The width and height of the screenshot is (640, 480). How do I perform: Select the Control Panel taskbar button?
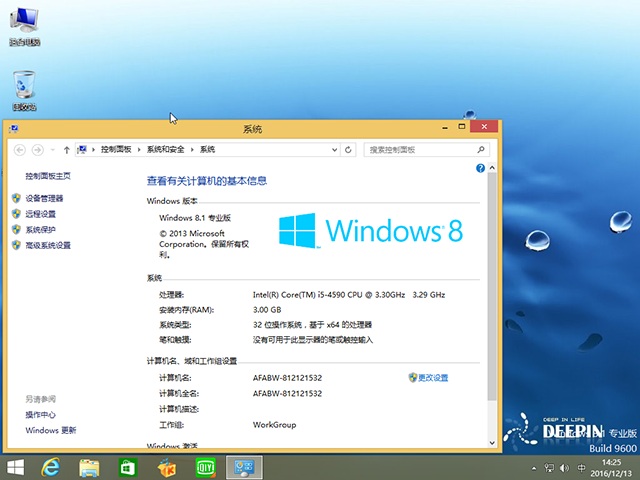click(244, 468)
